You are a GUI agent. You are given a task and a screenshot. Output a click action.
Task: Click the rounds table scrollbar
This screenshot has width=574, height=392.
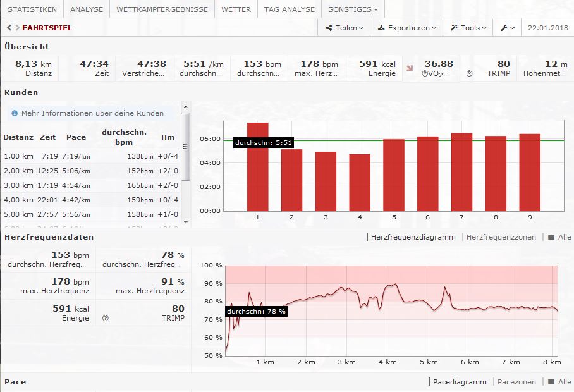(x=185, y=147)
